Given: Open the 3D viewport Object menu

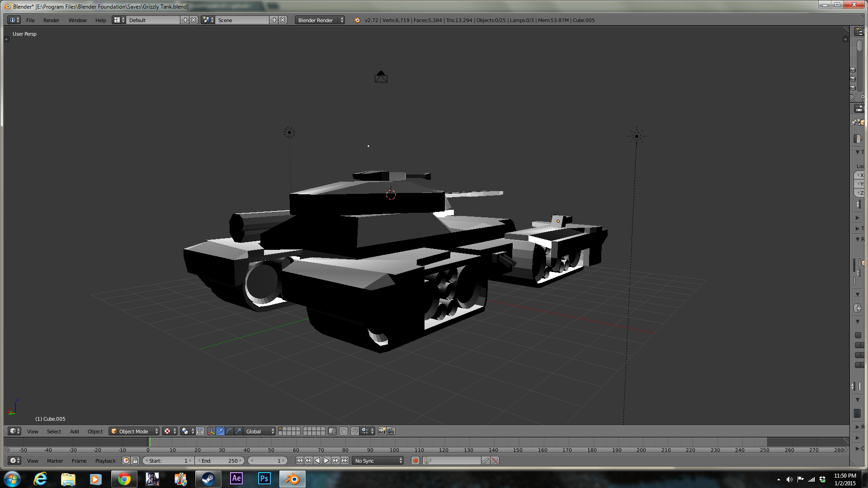Looking at the screenshot, I should point(95,432).
